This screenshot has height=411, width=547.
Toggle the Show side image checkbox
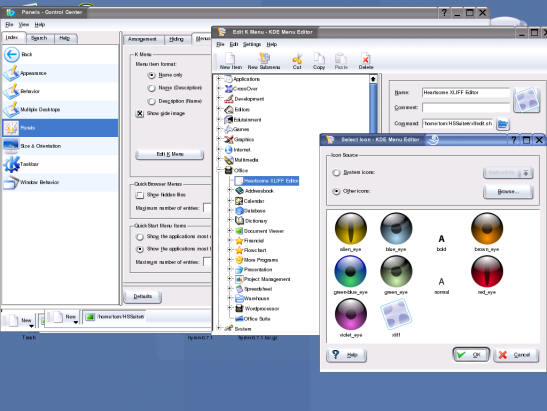[x=140, y=113]
